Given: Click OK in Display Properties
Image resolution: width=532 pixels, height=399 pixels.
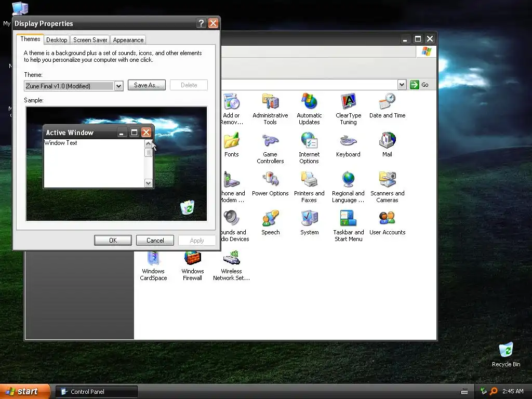Looking at the screenshot, I should [113, 240].
